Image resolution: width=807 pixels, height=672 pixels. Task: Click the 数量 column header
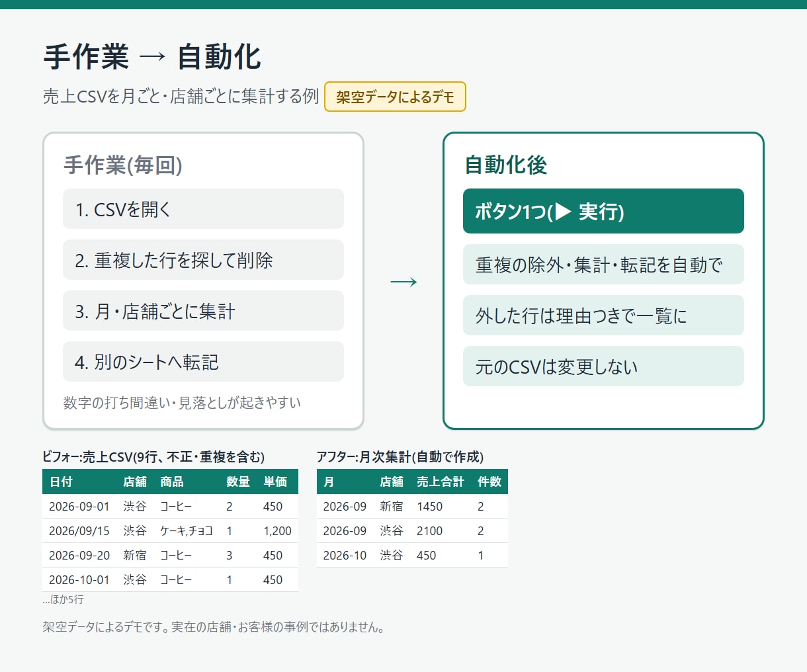point(238,482)
